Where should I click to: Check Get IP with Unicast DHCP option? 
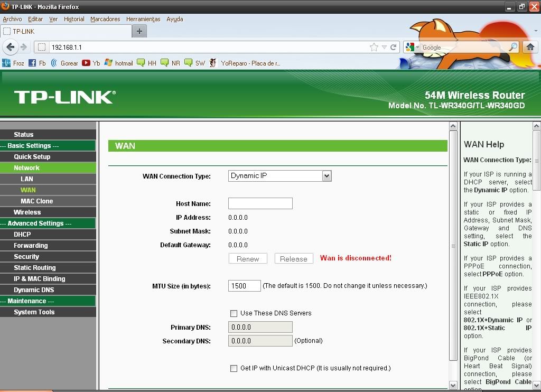(234, 368)
